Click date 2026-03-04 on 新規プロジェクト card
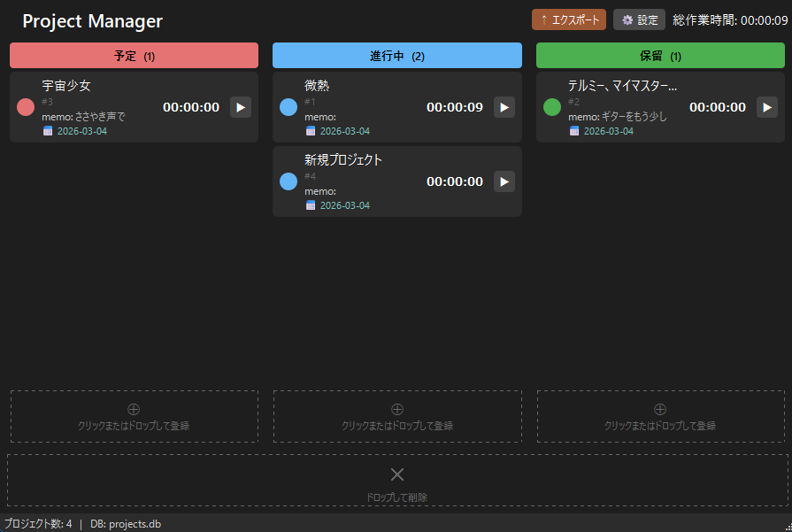The image size is (792, 532). 345,205
